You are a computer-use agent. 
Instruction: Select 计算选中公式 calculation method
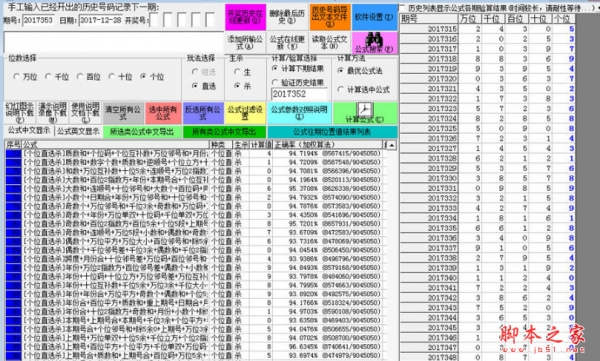click(x=364, y=89)
